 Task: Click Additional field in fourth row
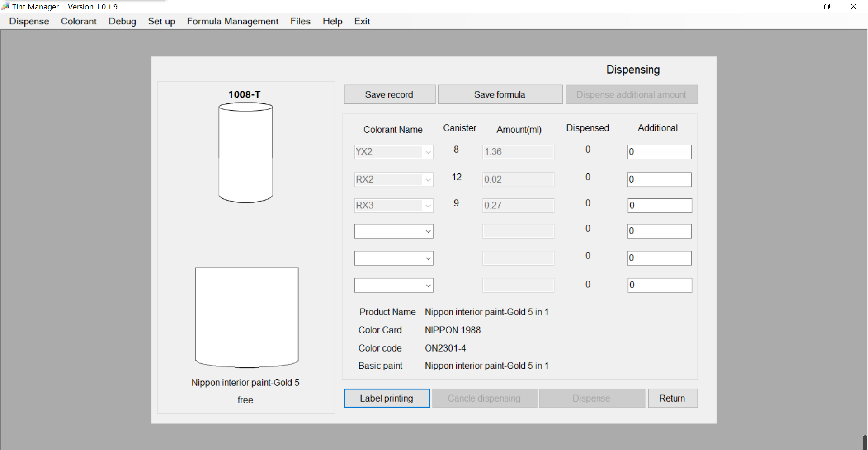point(660,231)
